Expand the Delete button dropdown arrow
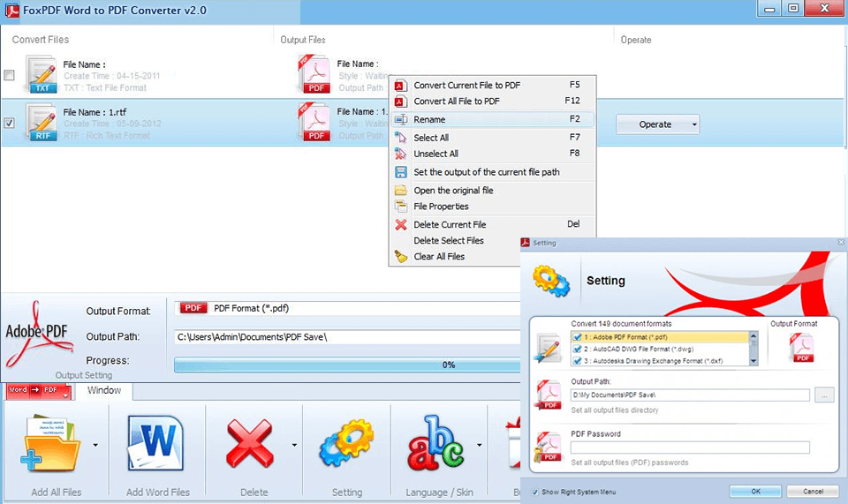This screenshot has width=848, height=504. pyautogui.click(x=294, y=445)
